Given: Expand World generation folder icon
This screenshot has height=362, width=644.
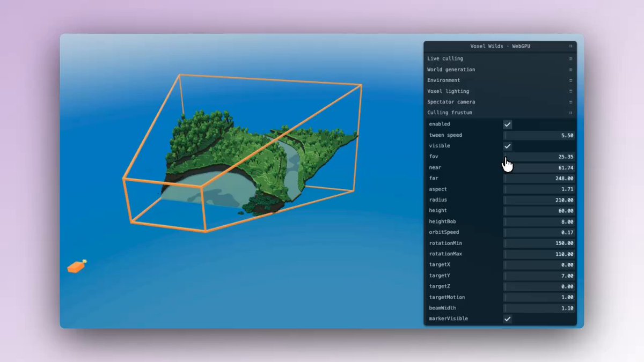Looking at the screenshot, I should point(570,70).
